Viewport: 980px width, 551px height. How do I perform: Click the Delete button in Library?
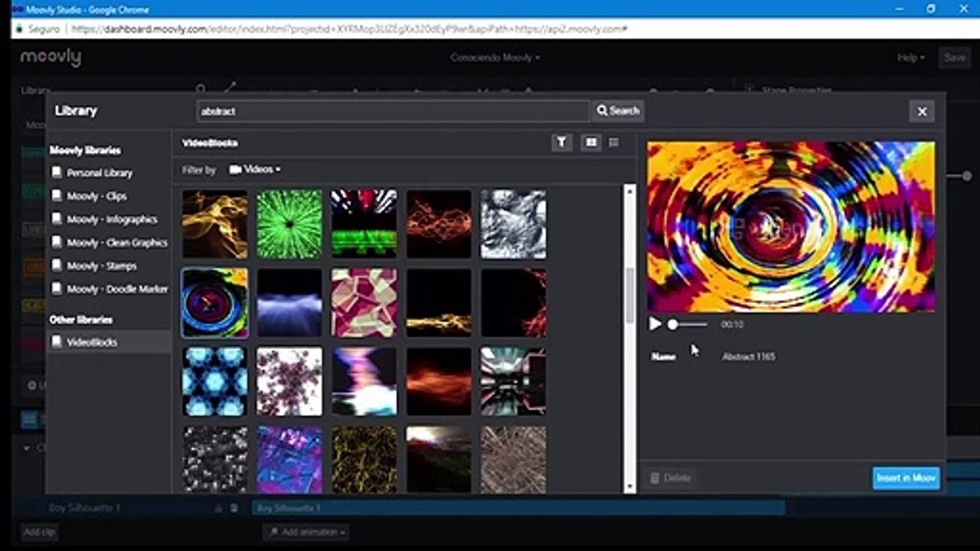(671, 478)
